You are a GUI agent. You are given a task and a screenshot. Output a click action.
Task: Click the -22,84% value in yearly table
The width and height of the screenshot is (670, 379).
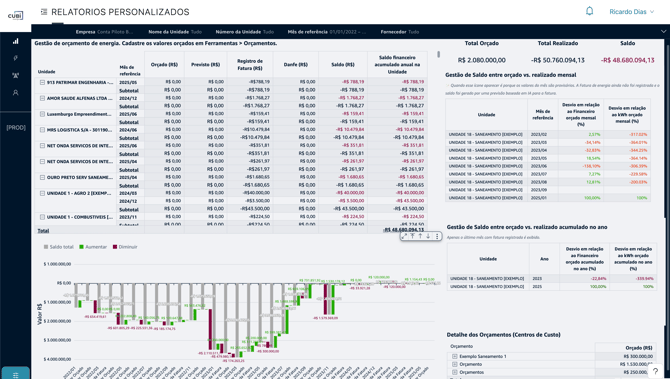click(598, 279)
